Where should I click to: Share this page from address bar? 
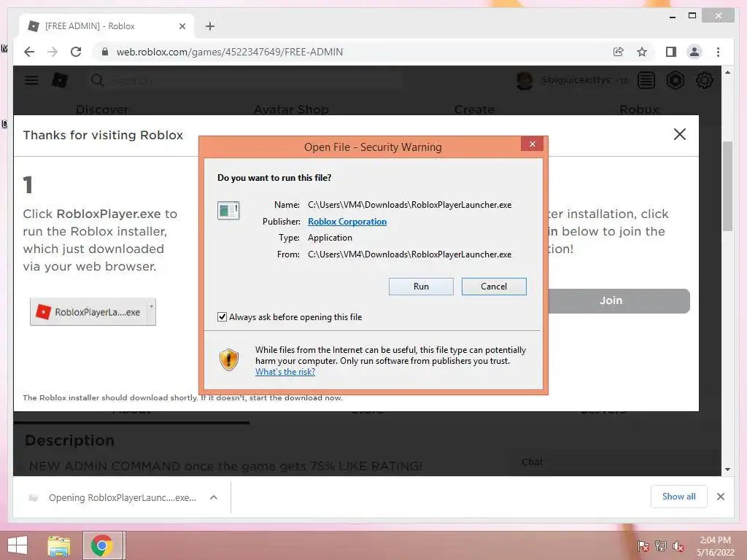(619, 52)
